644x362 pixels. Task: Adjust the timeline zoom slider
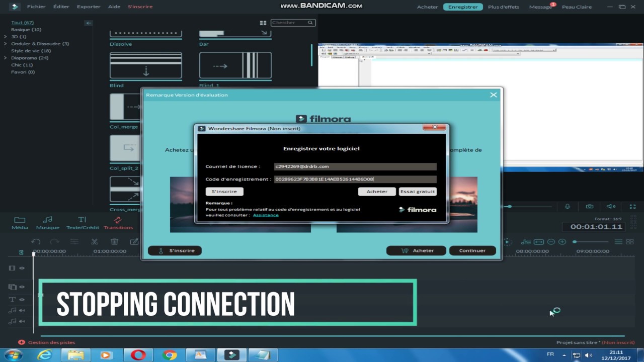pos(591,242)
